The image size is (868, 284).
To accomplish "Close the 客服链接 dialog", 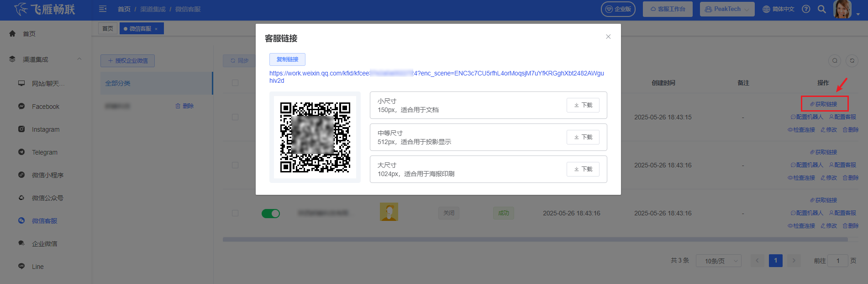I will click(x=608, y=37).
